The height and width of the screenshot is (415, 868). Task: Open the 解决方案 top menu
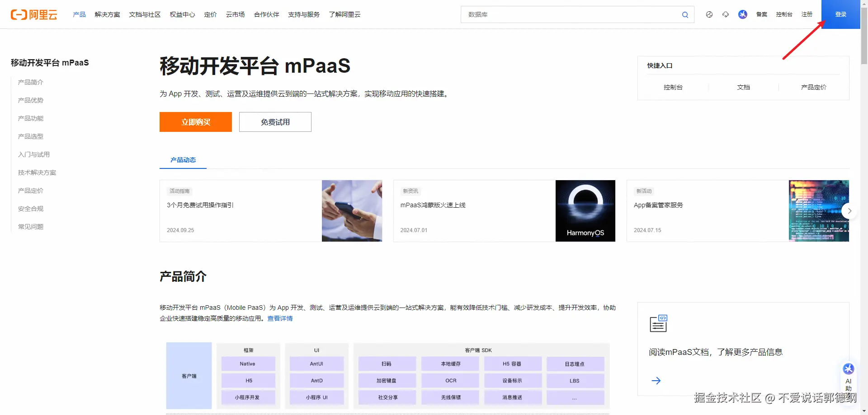[108, 14]
